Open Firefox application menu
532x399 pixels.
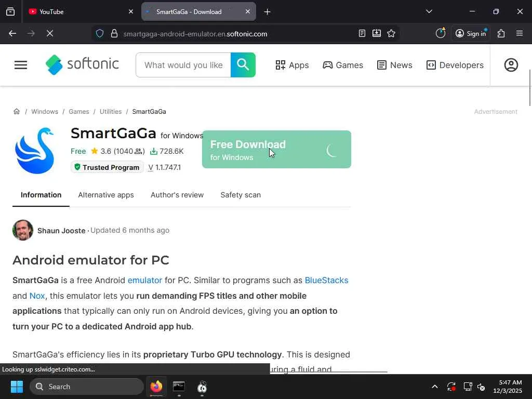520,33
